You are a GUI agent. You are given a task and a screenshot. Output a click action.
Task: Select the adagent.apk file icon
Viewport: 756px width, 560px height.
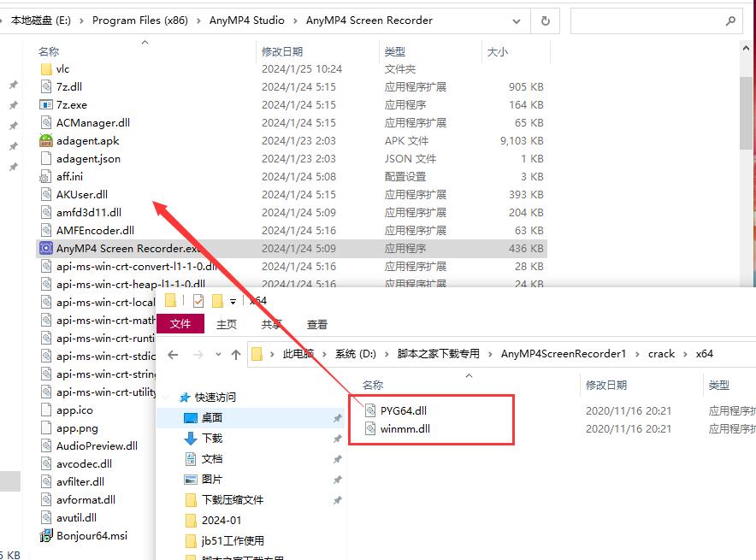46,141
